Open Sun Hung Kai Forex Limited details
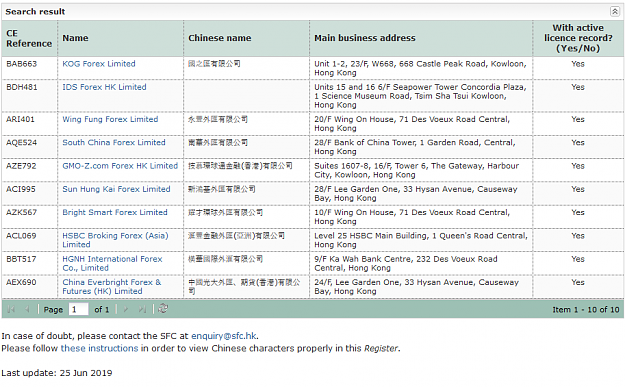The width and height of the screenshot is (625, 387). click(116, 189)
